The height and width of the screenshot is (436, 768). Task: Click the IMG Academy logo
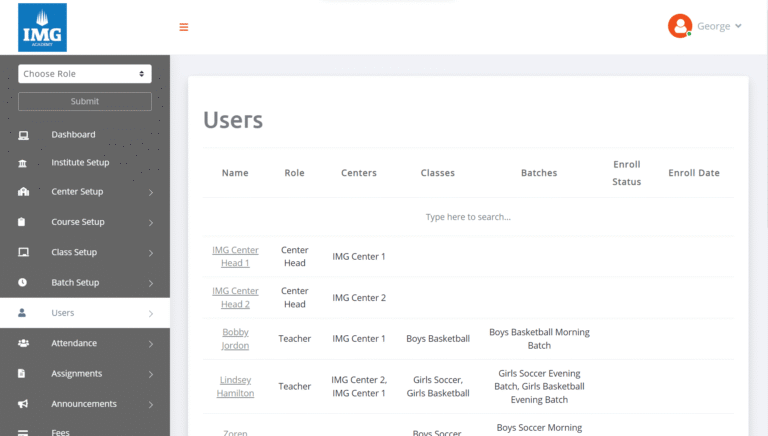coord(42,27)
